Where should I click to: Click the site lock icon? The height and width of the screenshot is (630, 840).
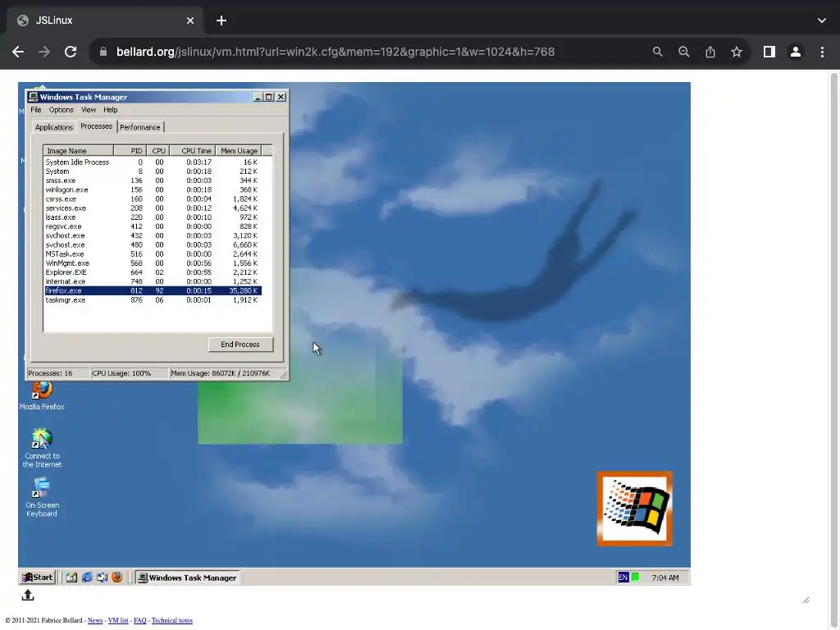(x=103, y=52)
